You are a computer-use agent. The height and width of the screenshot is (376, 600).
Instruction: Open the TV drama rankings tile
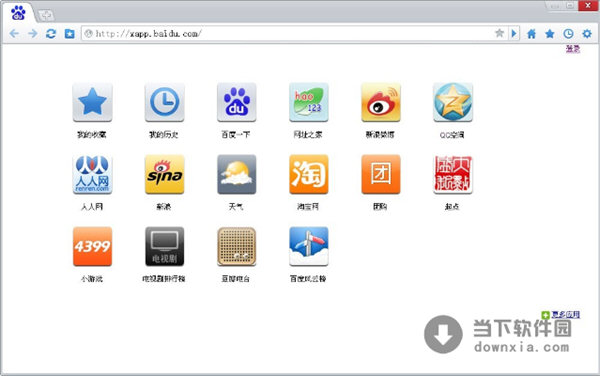(x=165, y=246)
